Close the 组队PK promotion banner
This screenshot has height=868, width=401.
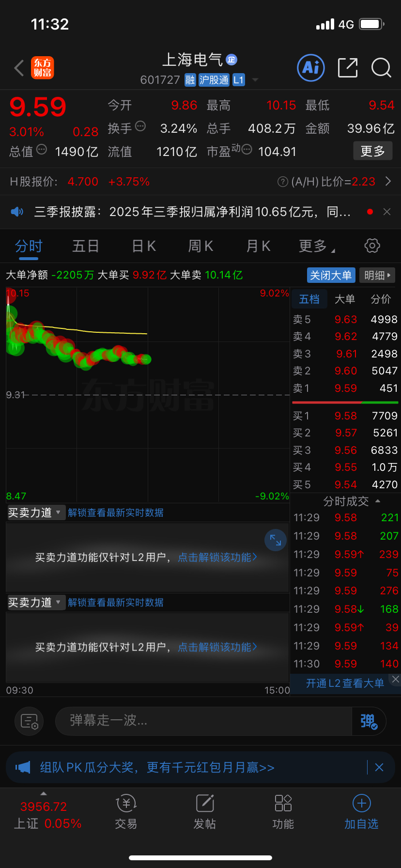(379, 767)
